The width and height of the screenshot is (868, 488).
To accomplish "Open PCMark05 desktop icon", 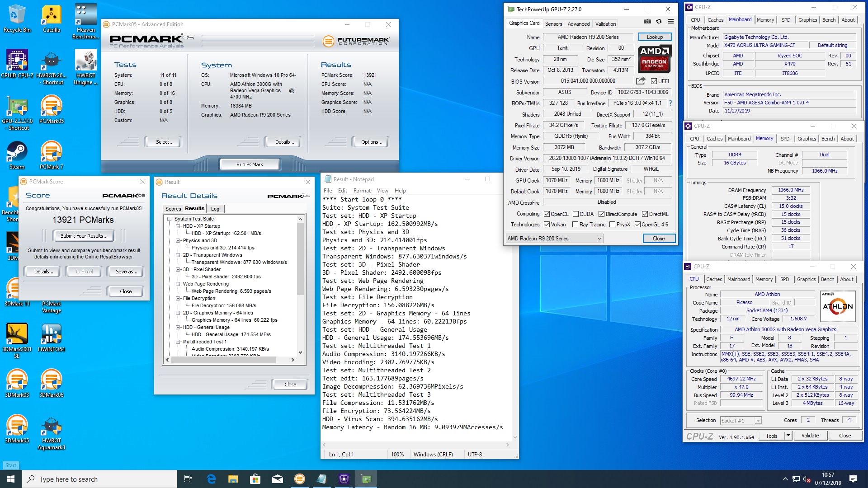I will pyautogui.click(x=52, y=109).
